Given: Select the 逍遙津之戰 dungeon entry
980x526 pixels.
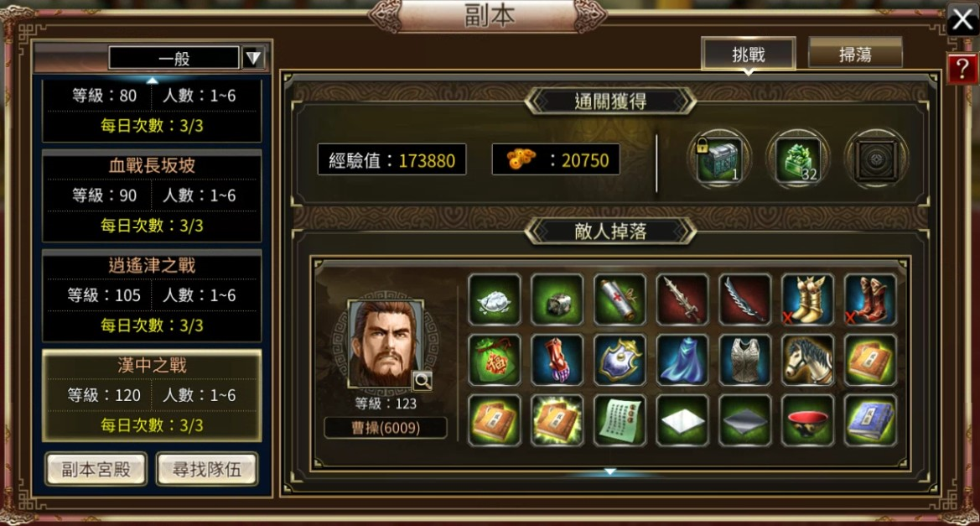Looking at the screenshot, I should pyautogui.click(x=152, y=296).
